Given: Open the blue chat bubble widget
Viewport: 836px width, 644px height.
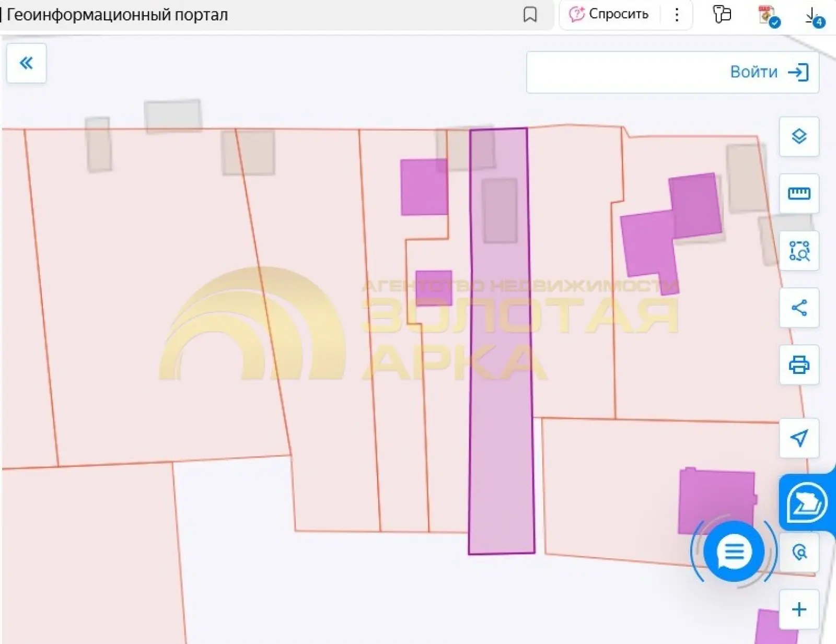Looking at the screenshot, I should [734, 551].
